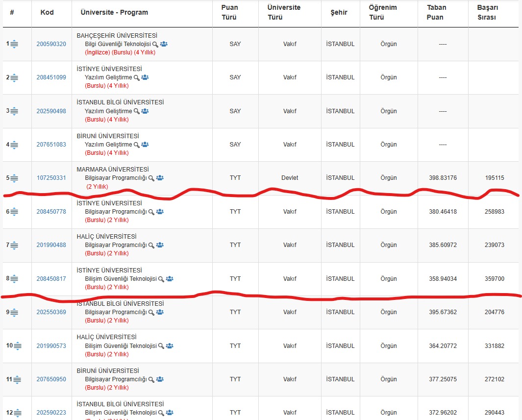Viewport: 522px width, 420px height.
Task: Click reorder handle icon for row 4
Action: [14, 145]
